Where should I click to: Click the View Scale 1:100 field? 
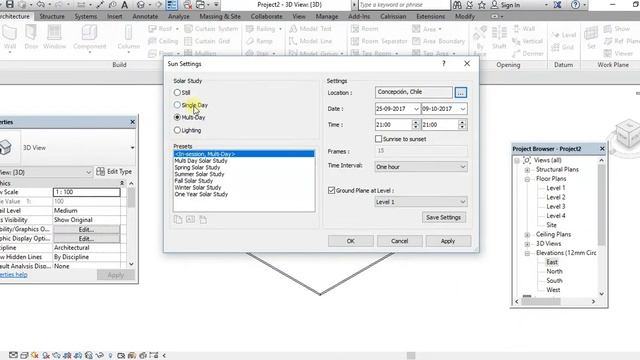tap(87, 192)
